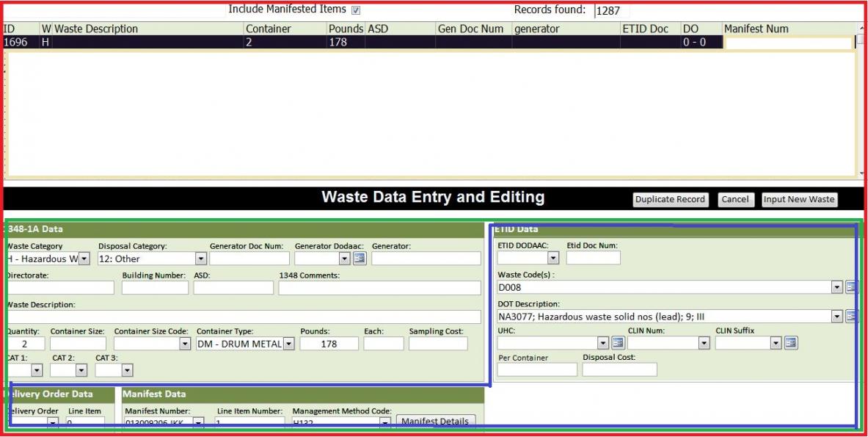Click the DOT Description list icon

coord(851,317)
